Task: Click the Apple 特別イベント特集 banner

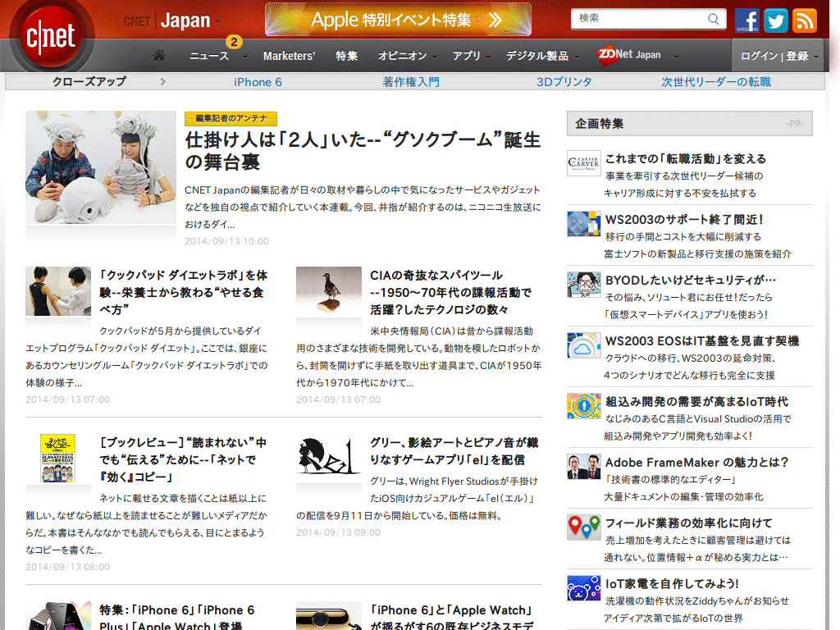Action: [x=398, y=20]
